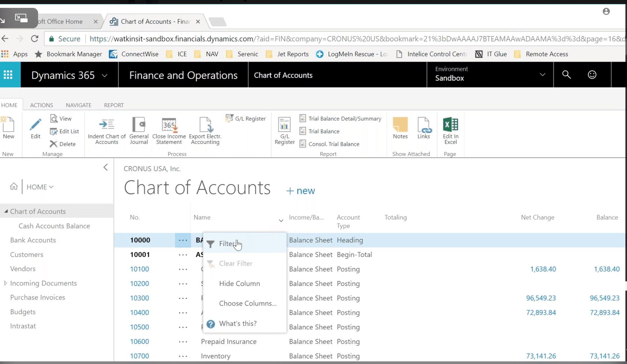Open Cash Accounts Balance in sidebar

(x=54, y=226)
